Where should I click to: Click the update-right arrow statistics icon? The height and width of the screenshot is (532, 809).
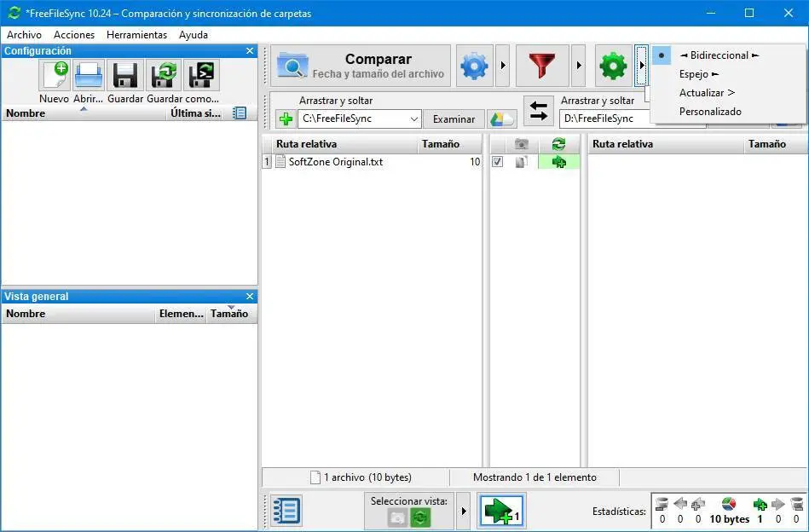778,504
